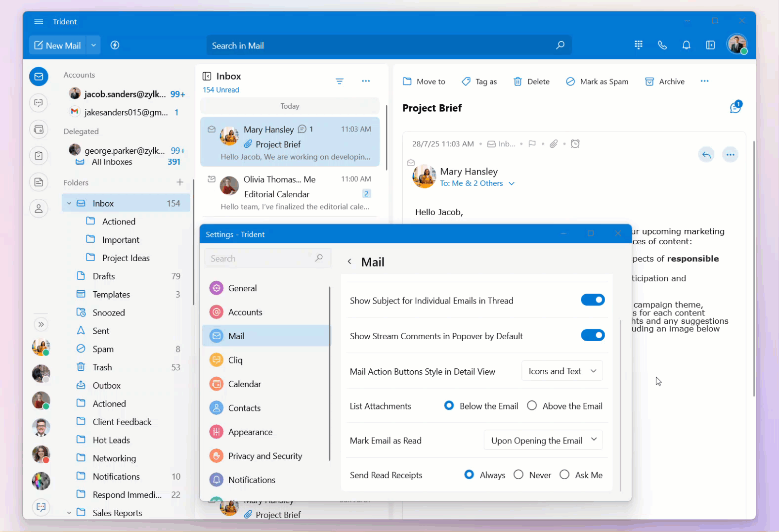Open the notes module icon in left rail
Viewport: 779px width, 532px height.
39,182
